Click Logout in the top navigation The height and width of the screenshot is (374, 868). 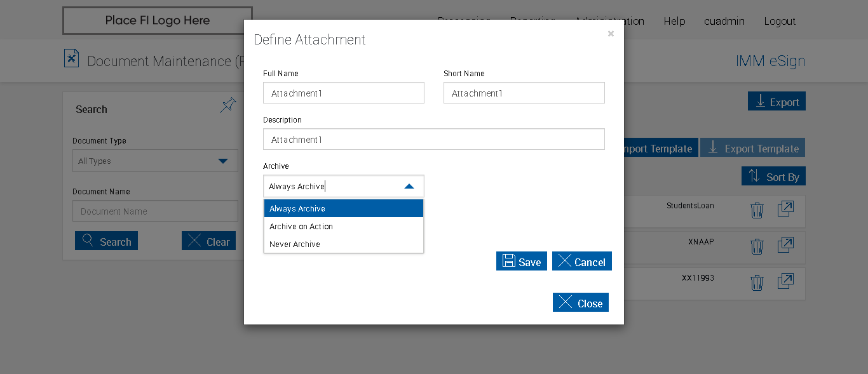(780, 21)
